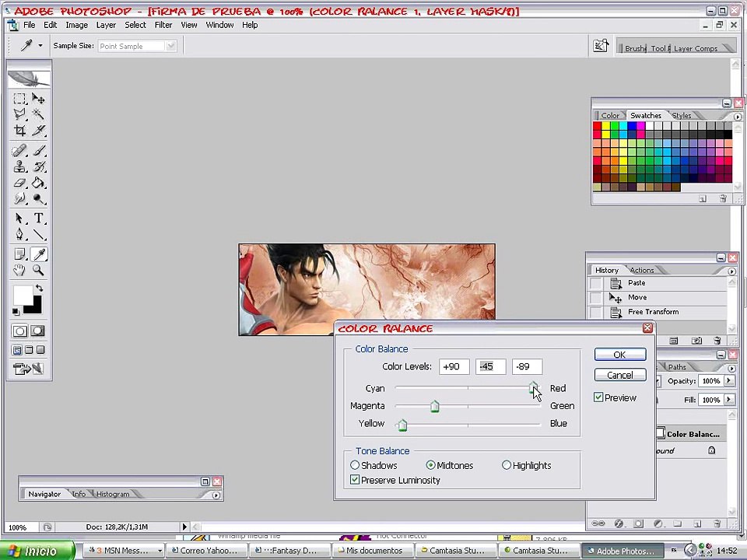The width and height of the screenshot is (747, 560).
Task: Select the Shadows tone option
Action: point(355,465)
